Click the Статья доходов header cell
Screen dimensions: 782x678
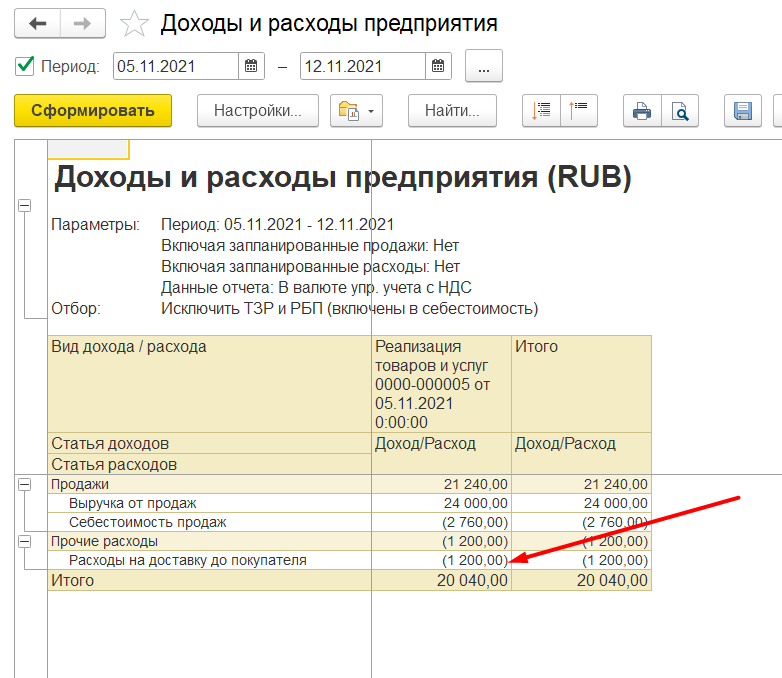tap(209, 443)
